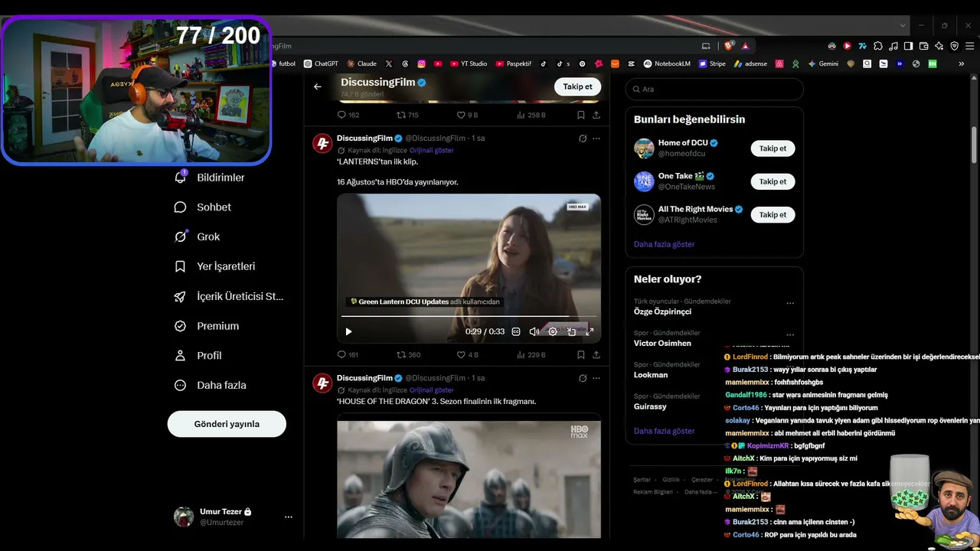Open the tab search dropdown chevron
Viewport: 980px width, 551px height.
[903, 25]
